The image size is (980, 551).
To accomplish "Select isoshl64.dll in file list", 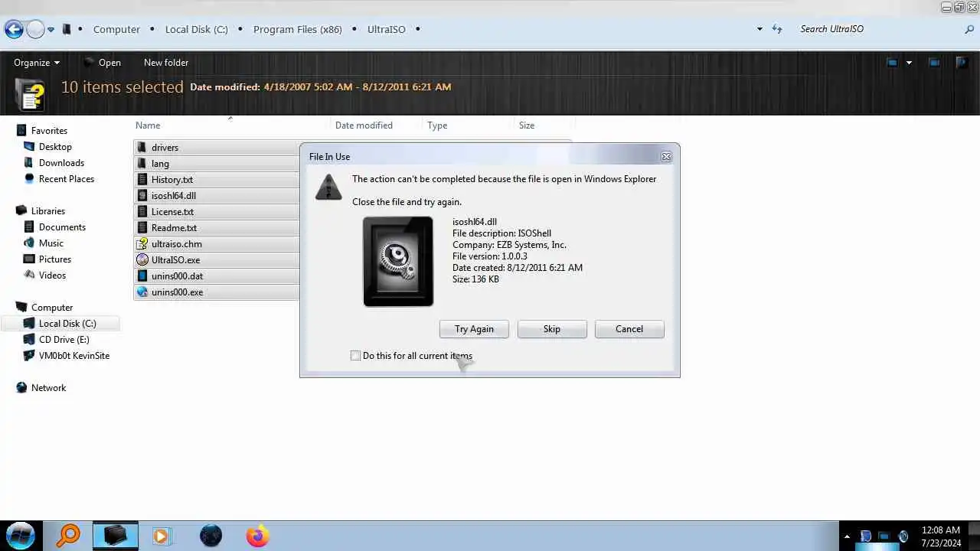I will coord(173,196).
